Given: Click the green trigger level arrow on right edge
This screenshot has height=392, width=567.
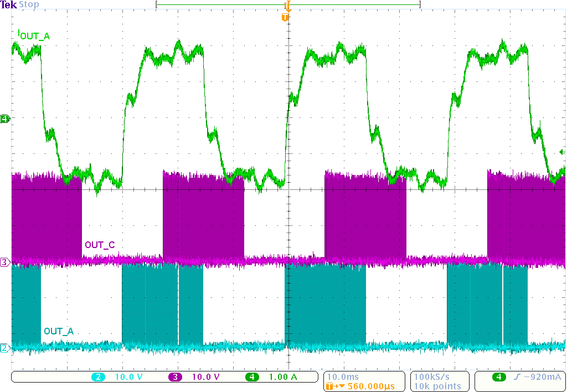Looking at the screenshot, I should pos(563,152).
